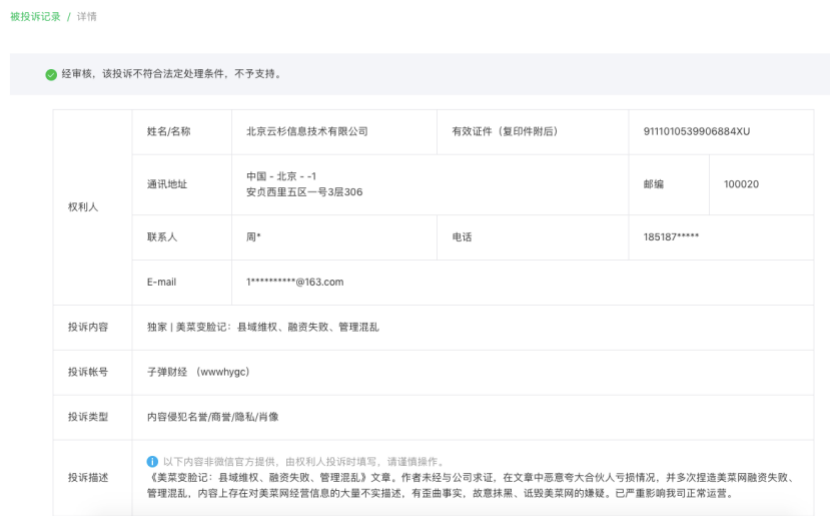The image size is (830, 518).
Task: Click the 投诉帐号 row label
Action: [x=88, y=372]
